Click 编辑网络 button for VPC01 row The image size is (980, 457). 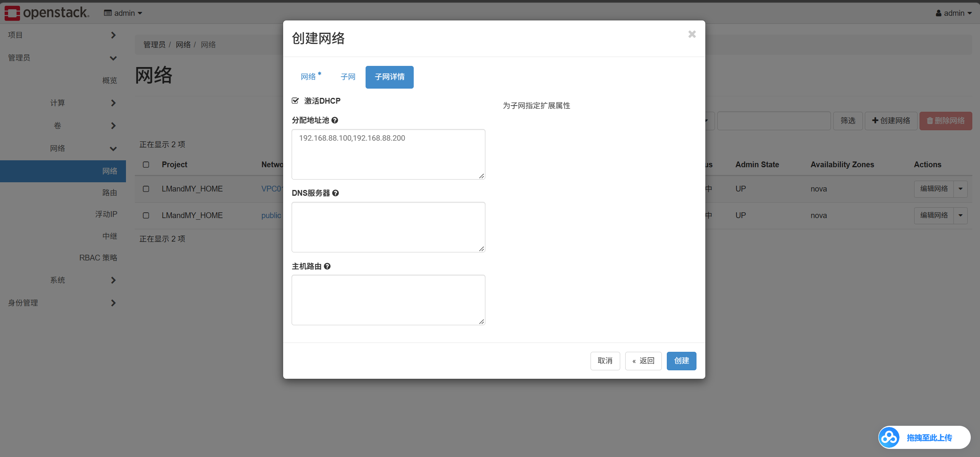pos(934,189)
